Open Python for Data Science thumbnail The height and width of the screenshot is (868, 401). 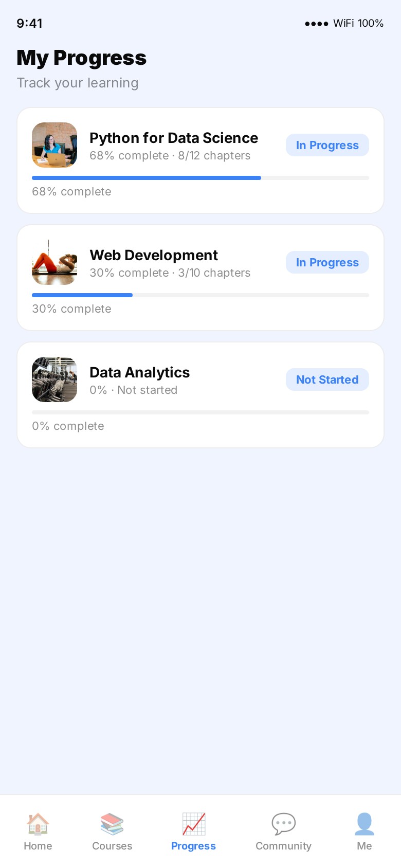click(54, 145)
